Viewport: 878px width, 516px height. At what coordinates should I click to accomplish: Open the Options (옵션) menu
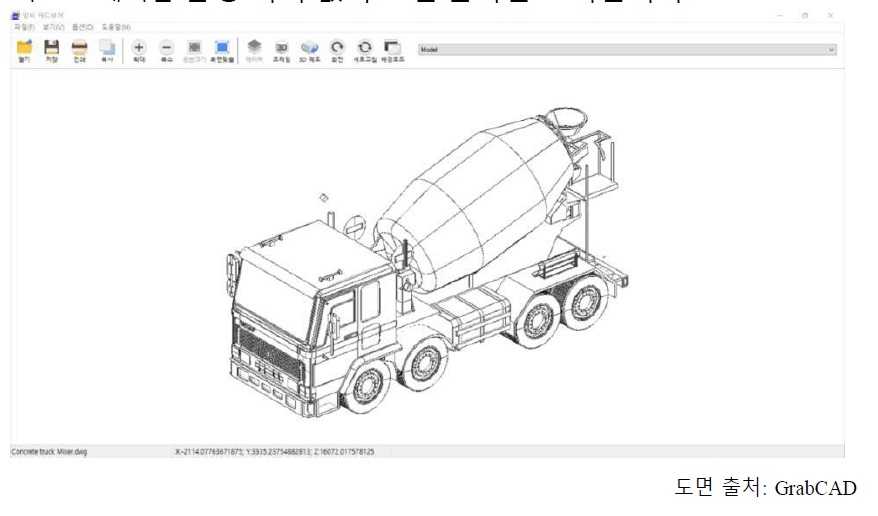(83, 27)
